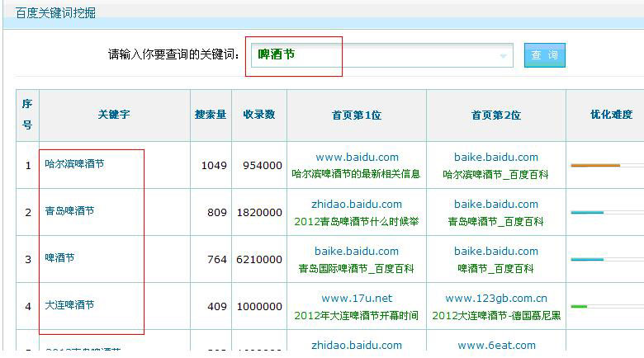
Task: Click the 搜索量 column header
Action: [211, 115]
